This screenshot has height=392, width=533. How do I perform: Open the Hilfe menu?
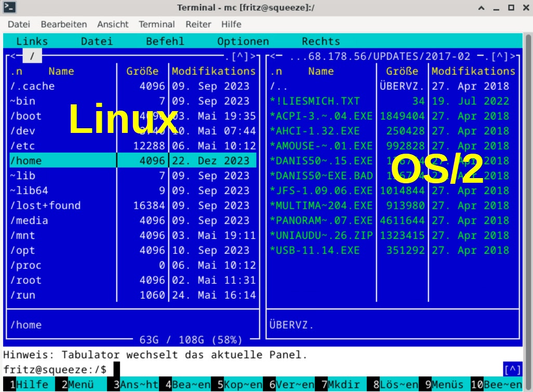pos(232,24)
